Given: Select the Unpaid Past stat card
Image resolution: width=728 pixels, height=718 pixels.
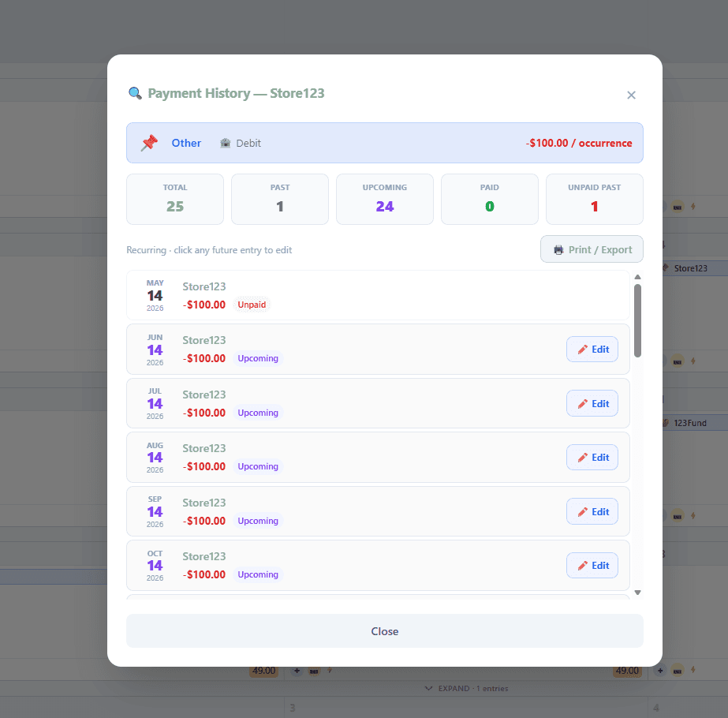Looking at the screenshot, I should (x=594, y=200).
